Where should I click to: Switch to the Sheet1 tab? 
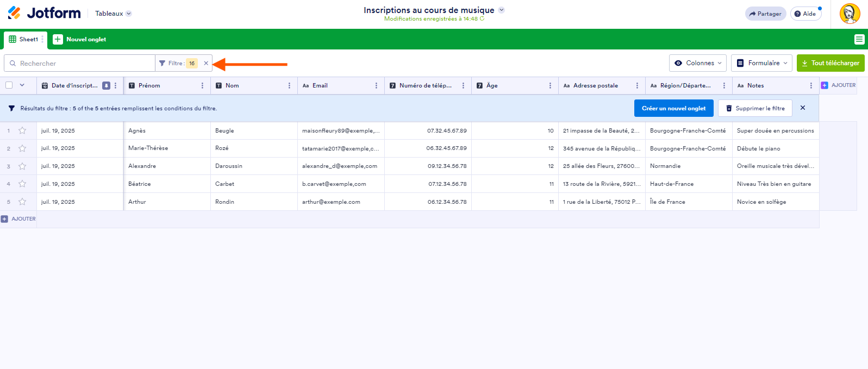coord(23,39)
